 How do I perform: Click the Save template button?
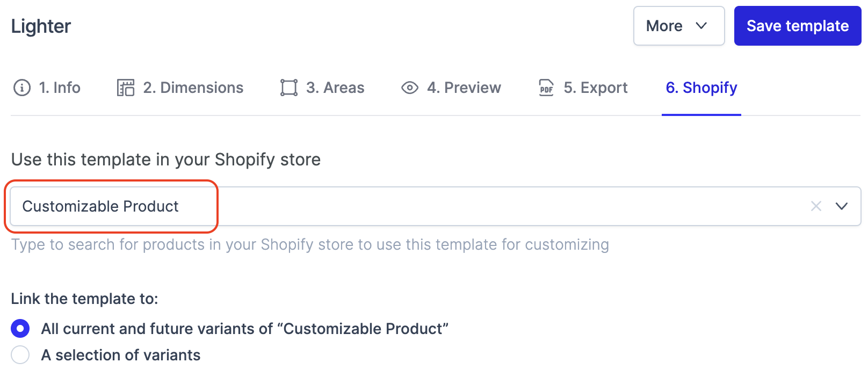tap(797, 25)
